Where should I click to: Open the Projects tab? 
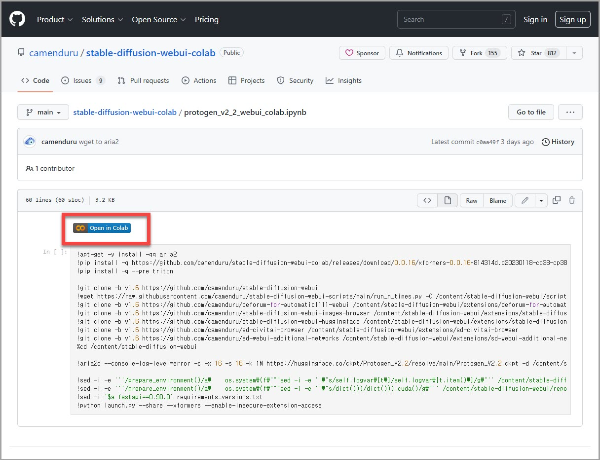(246, 81)
